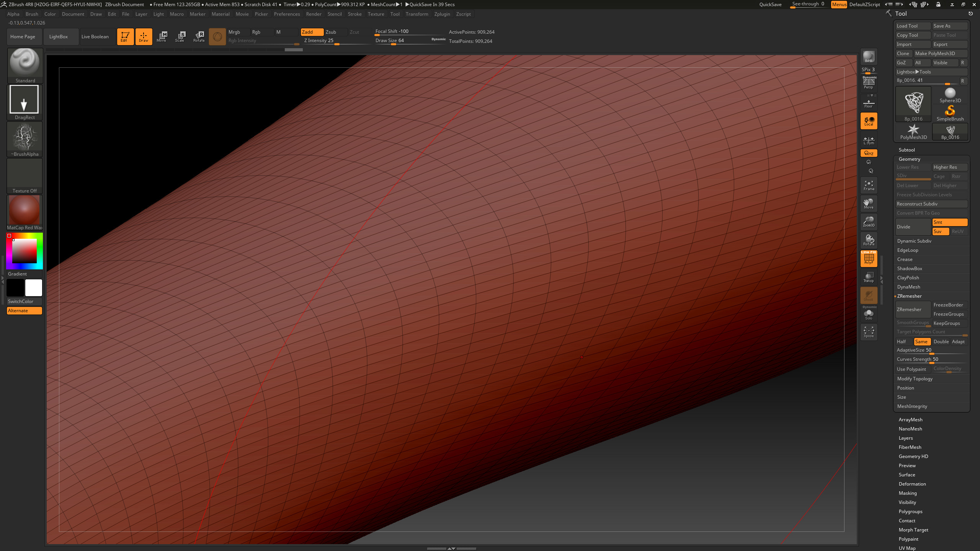This screenshot has width=980, height=551.
Task: Toggle the Solo mode icon
Action: (x=869, y=314)
